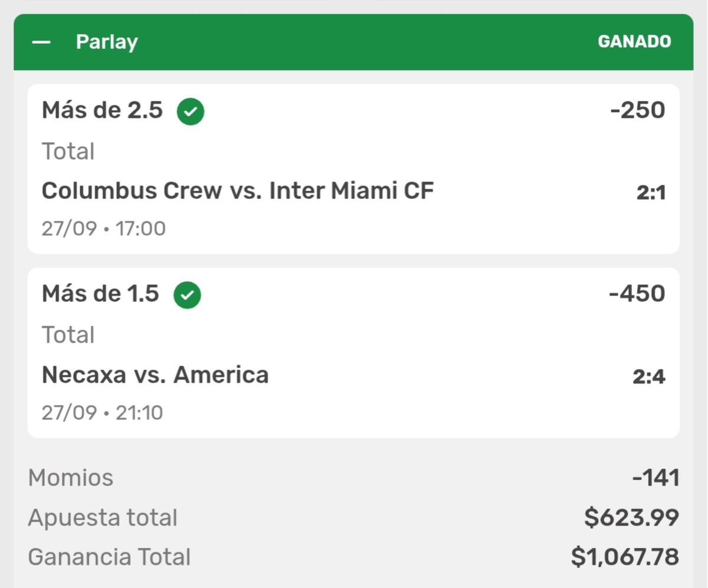Click the 27/09 • 21:10 match date

(x=102, y=412)
